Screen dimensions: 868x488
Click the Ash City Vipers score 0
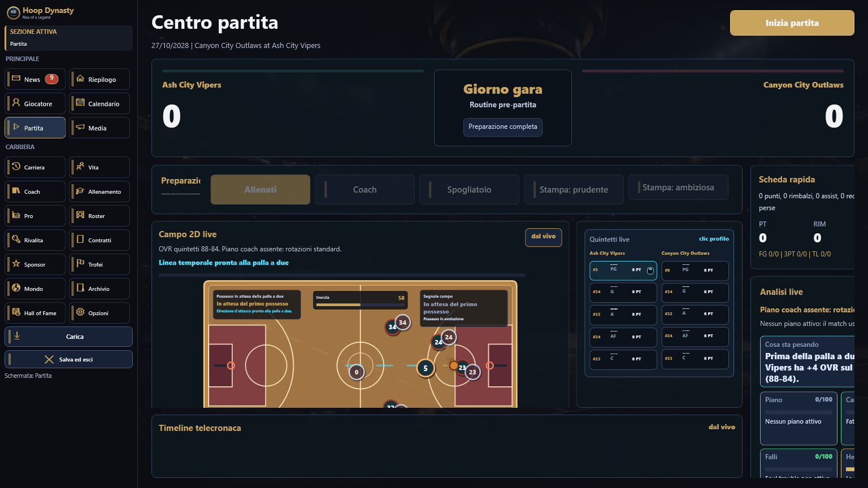(171, 116)
